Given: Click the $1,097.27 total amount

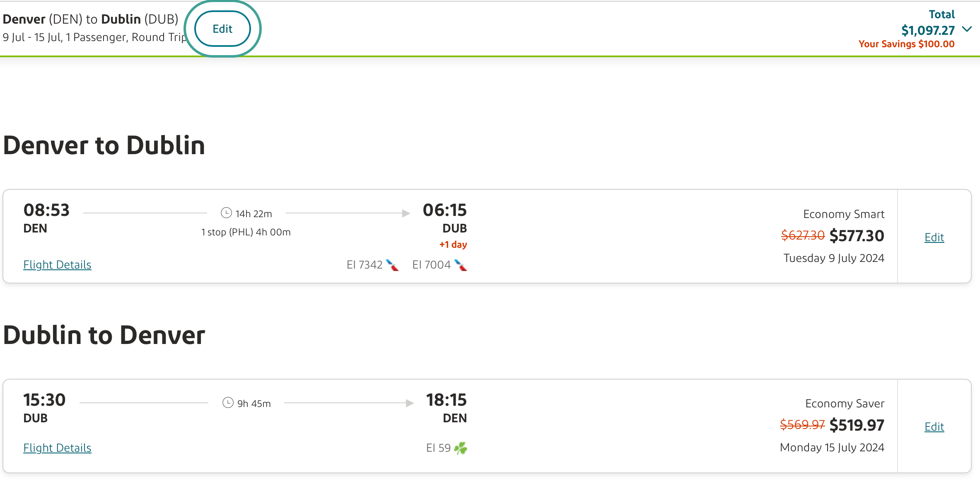Looking at the screenshot, I should 928,30.
